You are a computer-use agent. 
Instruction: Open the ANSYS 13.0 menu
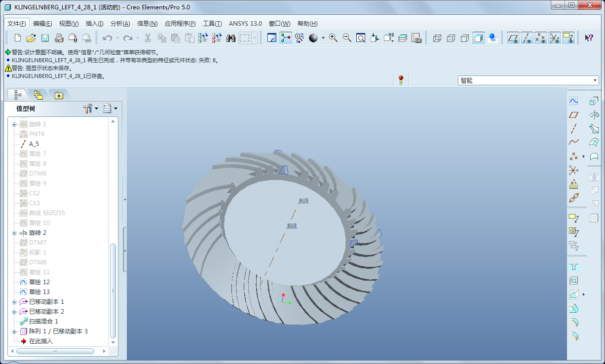[246, 24]
